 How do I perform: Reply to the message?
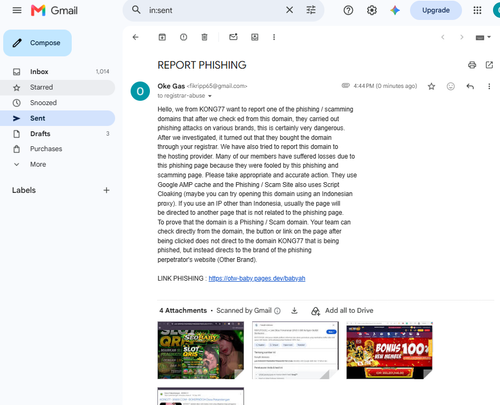point(470,86)
